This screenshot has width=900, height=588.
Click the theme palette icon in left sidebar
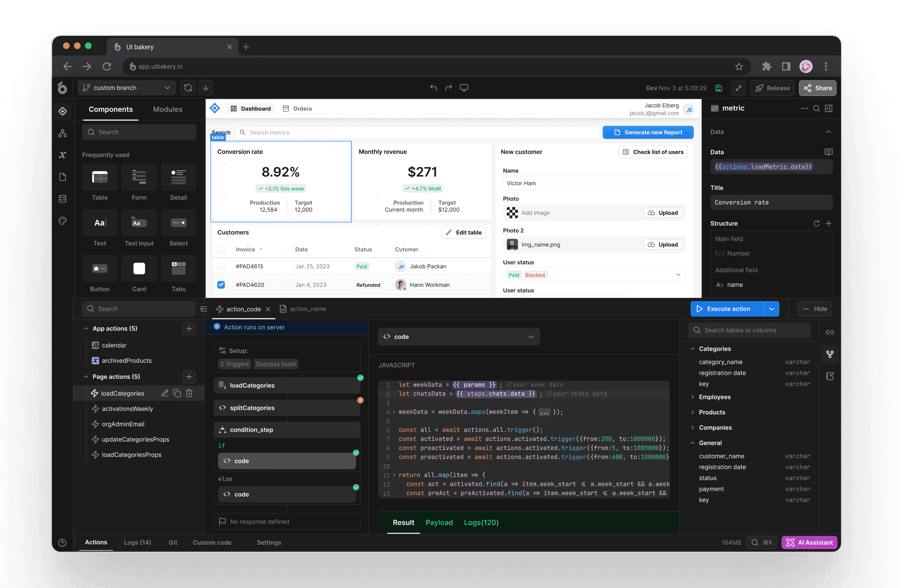(x=62, y=221)
